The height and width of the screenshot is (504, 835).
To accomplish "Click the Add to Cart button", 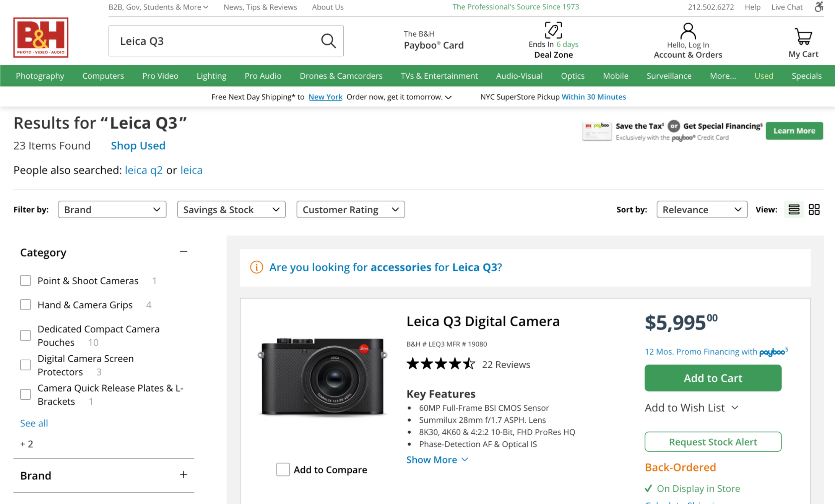I will click(x=713, y=378).
